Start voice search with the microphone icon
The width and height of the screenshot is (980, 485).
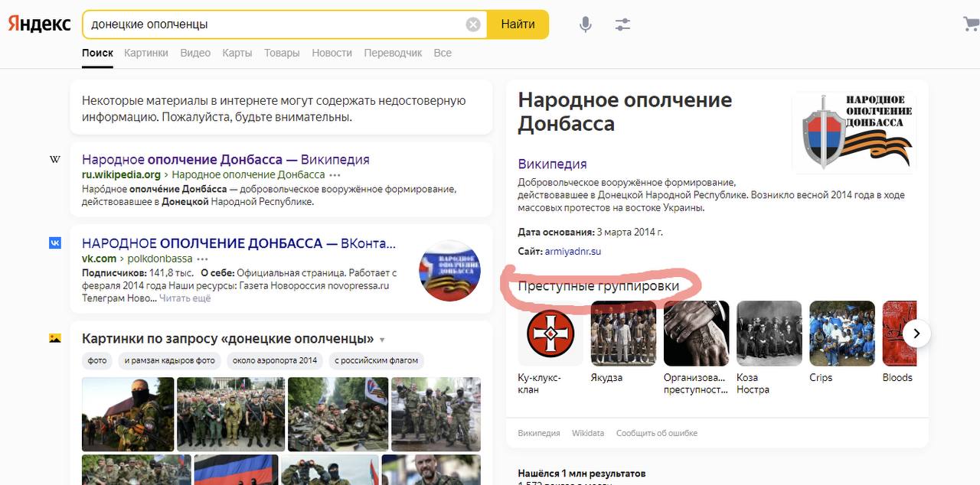(x=586, y=24)
